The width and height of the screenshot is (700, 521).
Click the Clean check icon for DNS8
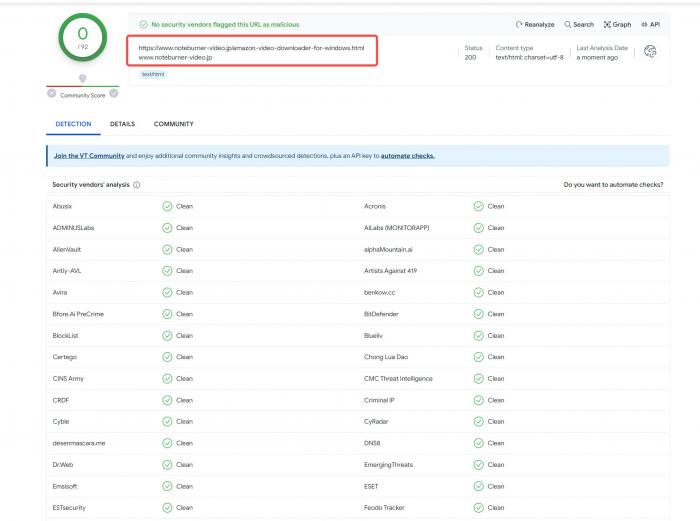tap(479, 443)
